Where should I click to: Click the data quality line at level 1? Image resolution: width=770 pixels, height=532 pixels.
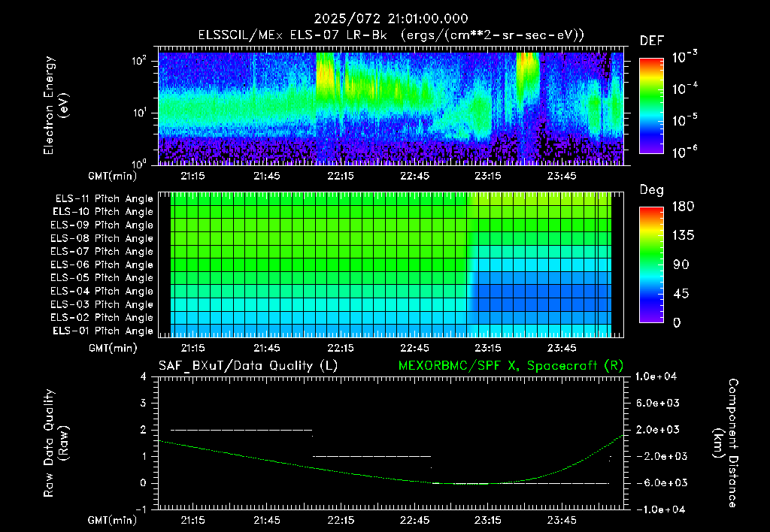pos(371,456)
